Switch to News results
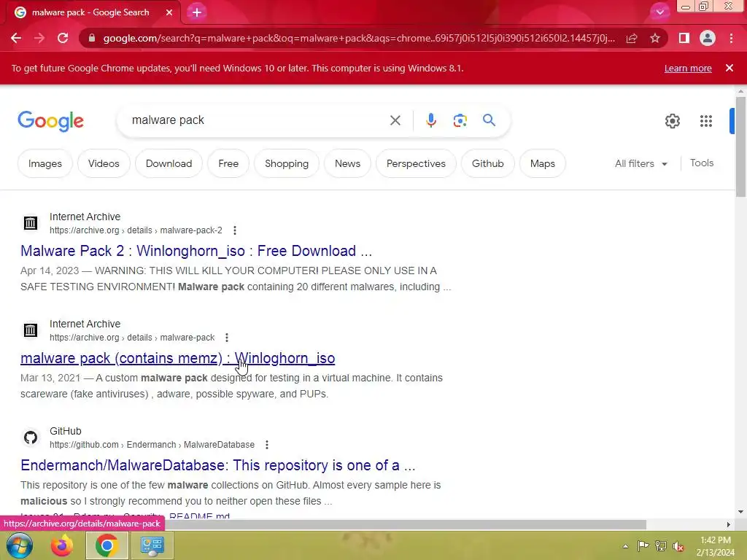This screenshot has width=747, height=560. [347, 163]
